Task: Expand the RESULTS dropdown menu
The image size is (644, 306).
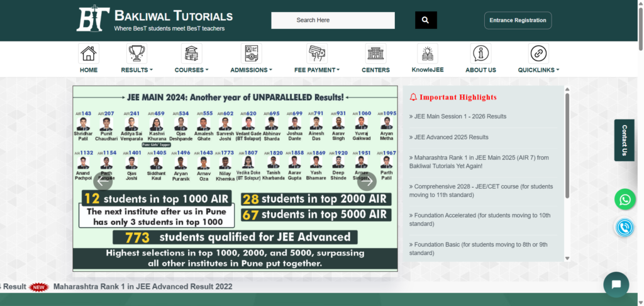Action: point(136,70)
